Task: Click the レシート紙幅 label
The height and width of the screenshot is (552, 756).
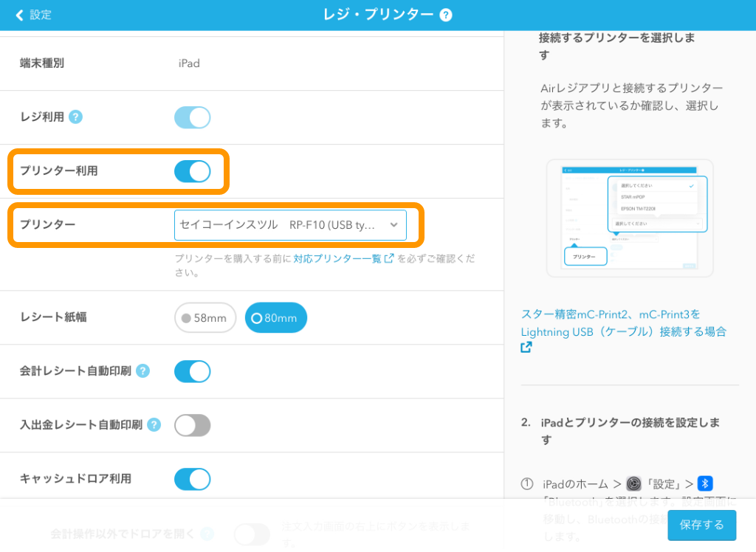Action: [x=53, y=317]
